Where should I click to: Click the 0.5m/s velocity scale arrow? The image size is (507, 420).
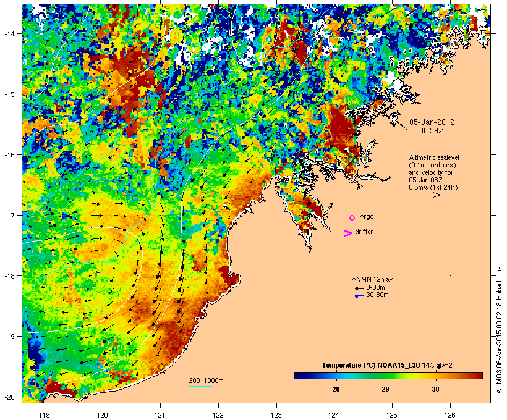click(x=428, y=195)
